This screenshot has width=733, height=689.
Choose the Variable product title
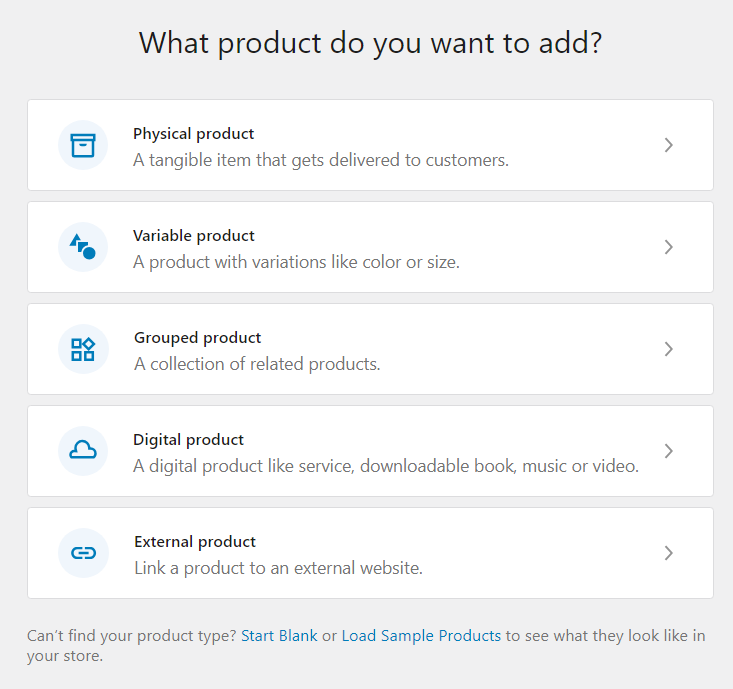click(x=194, y=236)
